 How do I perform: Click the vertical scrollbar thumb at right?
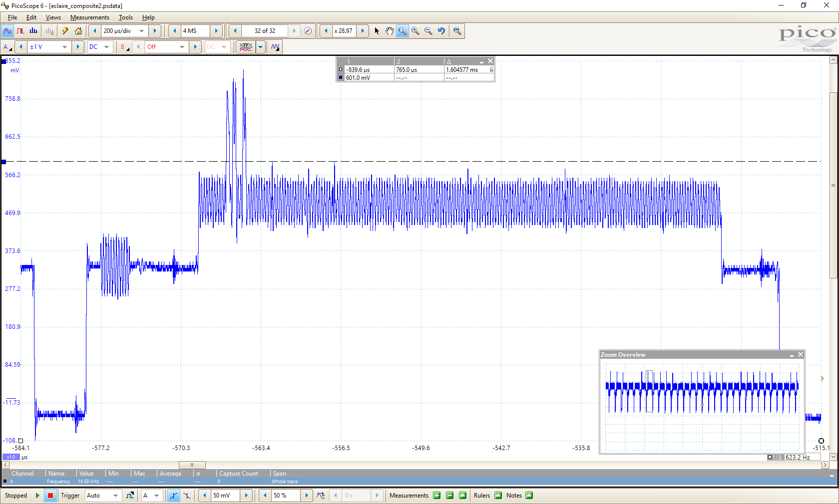pyautogui.click(x=833, y=185)
